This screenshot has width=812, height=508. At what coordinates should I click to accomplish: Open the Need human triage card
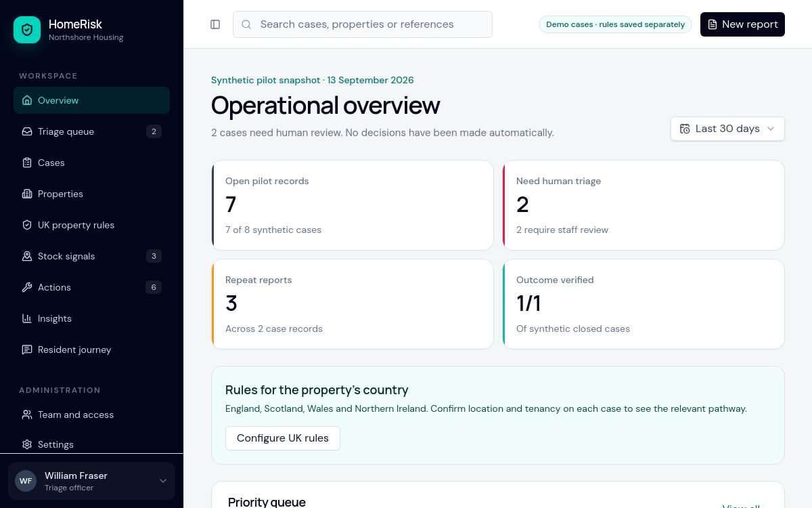644,205
